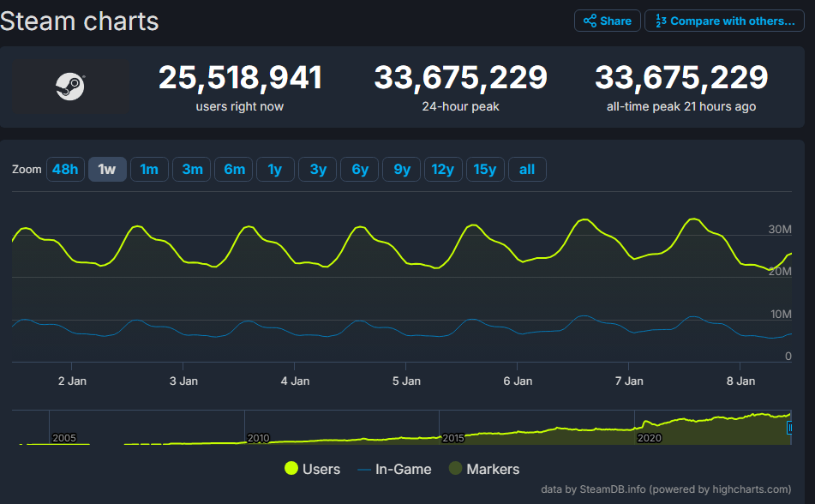This screenshot has width=815, height=504.
Task: Click the 4 Jan axis label
Action: point(295,381)
